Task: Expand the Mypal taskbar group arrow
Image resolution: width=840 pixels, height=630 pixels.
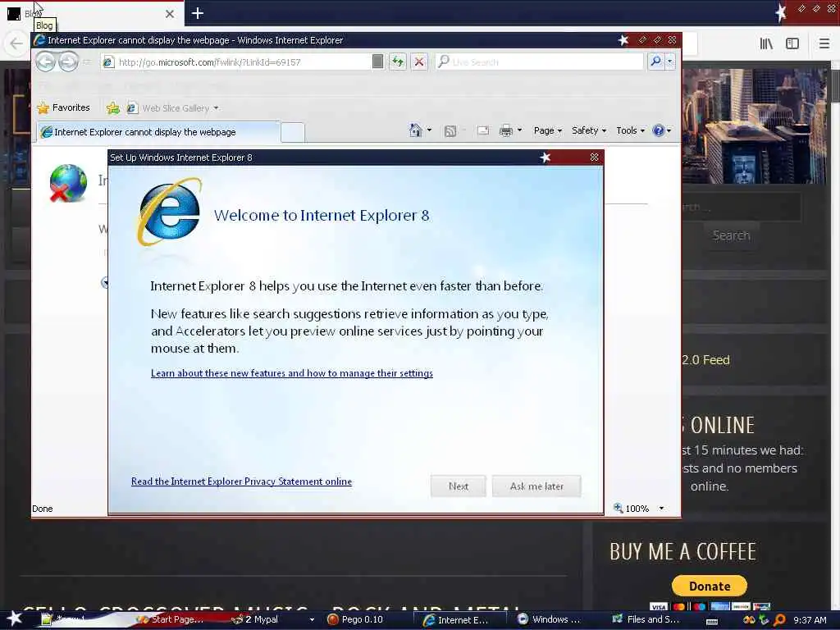Action: click(x=312, y=620)
